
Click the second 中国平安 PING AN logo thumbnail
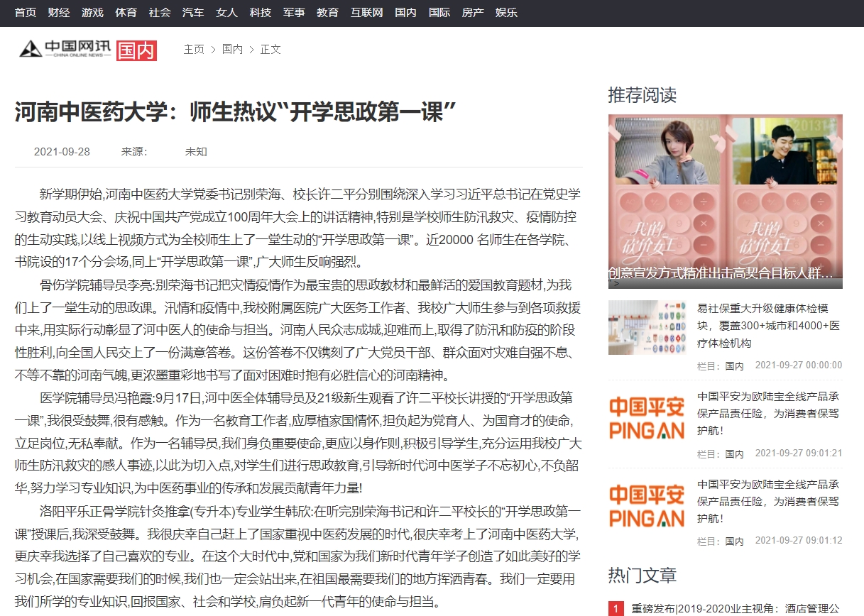tap(647, 505)
